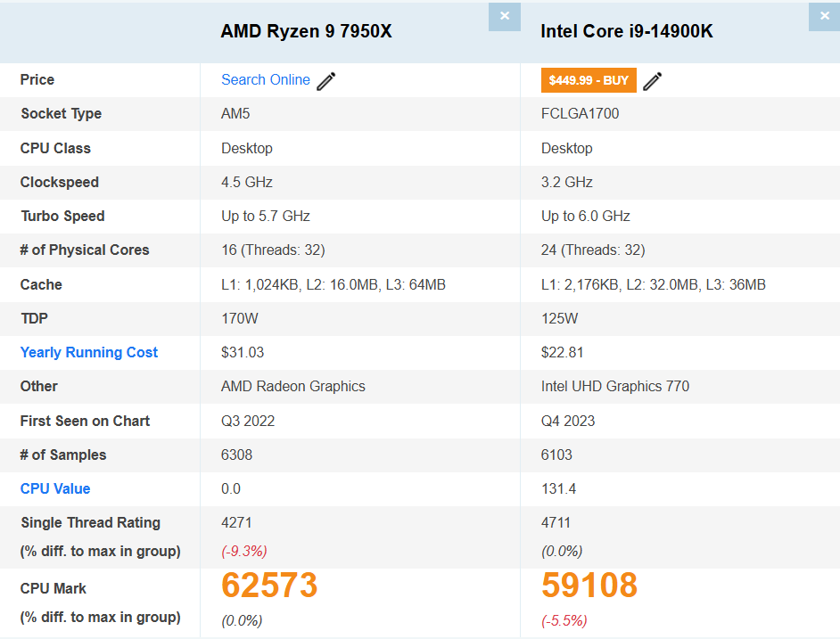The height and width of the screenshot is (639, 840).
Task: Select the 4711 single thread rating
Action: (x=556, y=523)
